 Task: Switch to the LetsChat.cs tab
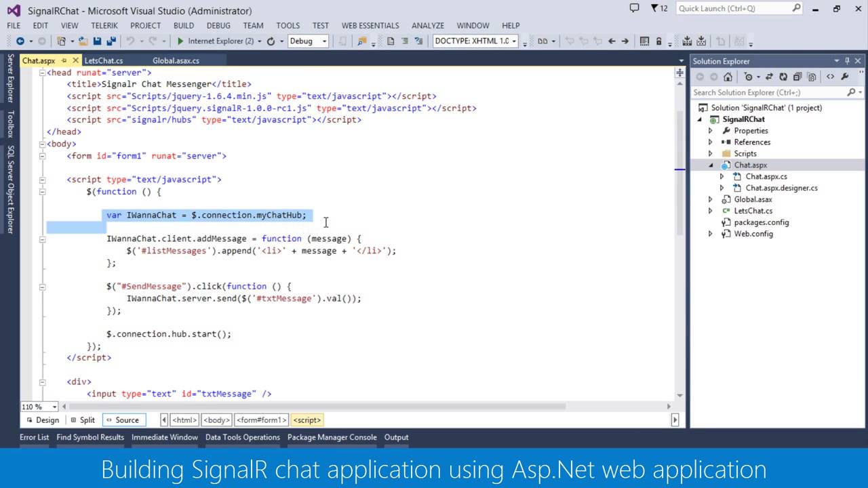tap(104, 61)
